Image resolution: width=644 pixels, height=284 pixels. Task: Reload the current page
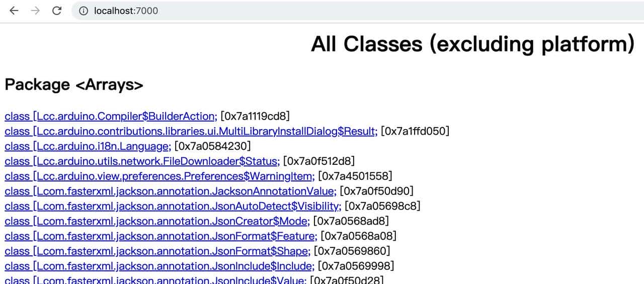57,11
